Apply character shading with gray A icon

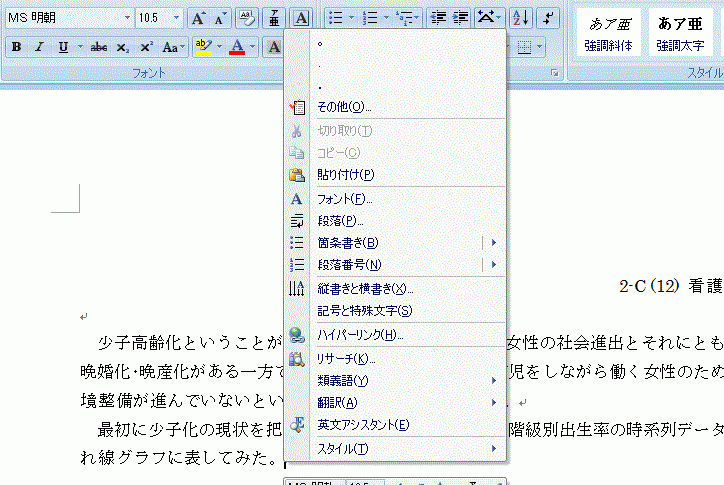[274, 47]
